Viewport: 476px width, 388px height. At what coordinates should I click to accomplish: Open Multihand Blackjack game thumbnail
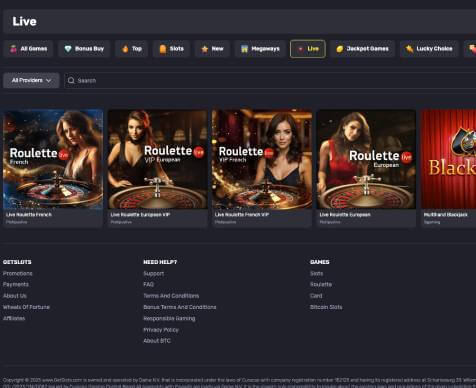click(x=448, y=159)
